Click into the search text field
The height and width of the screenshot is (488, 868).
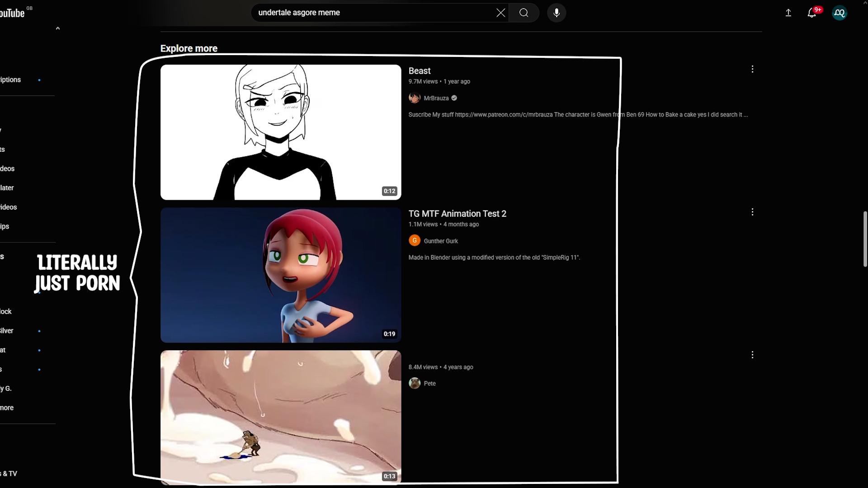pos(371,13)
